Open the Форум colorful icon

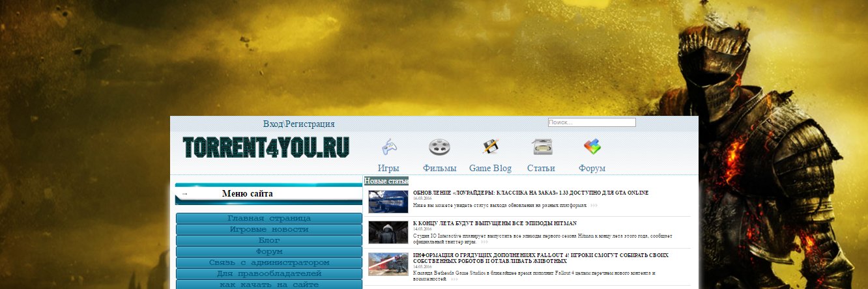click(592, 146)
